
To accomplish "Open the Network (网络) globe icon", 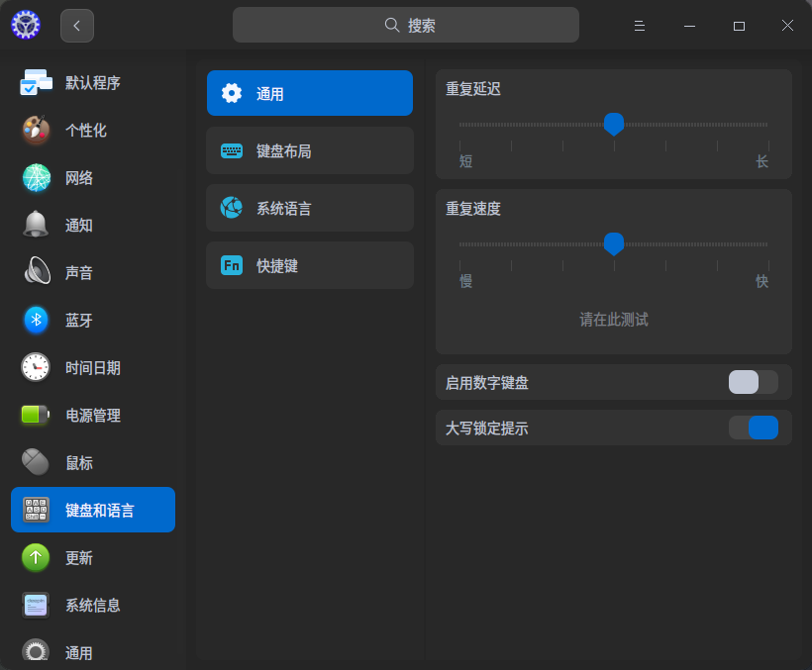I will (37, 178).
